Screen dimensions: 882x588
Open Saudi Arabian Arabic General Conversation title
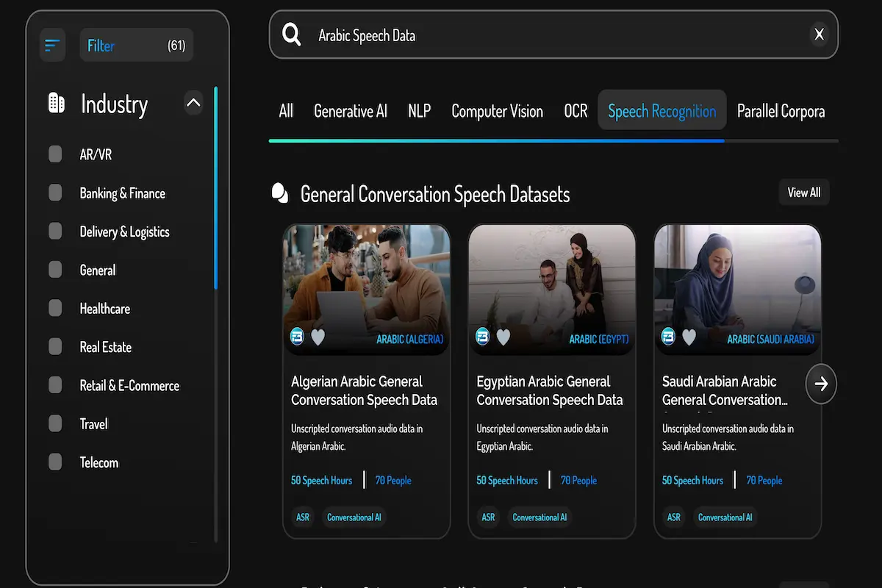click(725, 391)
